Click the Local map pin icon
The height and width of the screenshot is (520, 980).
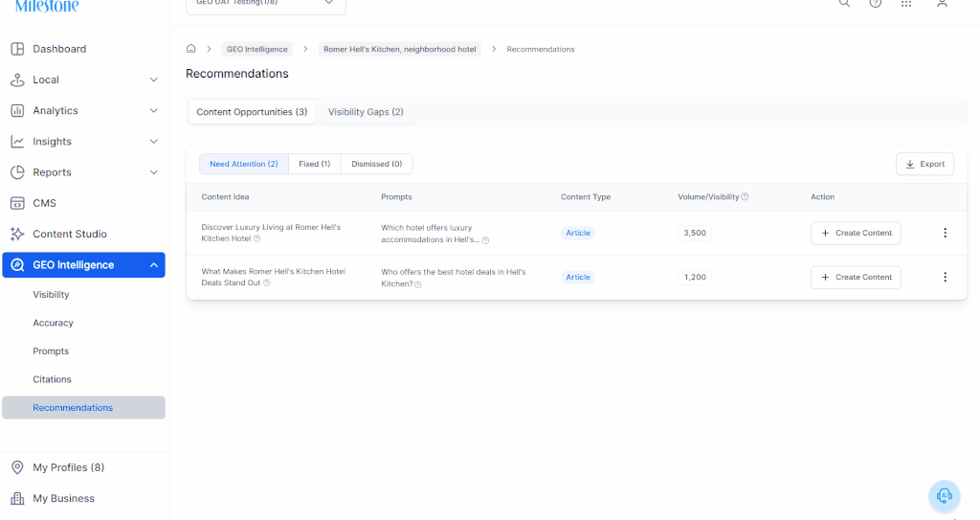(17, 79)
